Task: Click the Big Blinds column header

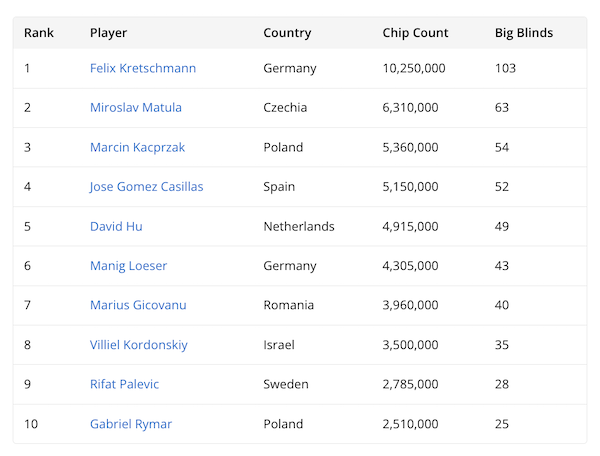Action: 524,33
